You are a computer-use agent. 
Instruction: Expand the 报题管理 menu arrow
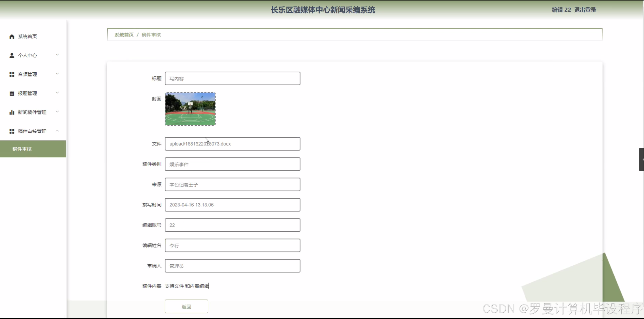pos(57,93)
